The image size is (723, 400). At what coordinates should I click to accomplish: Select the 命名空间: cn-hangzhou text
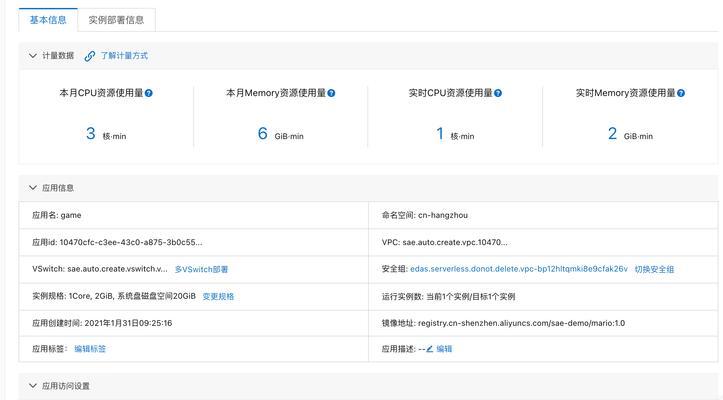pyautogui.click(x=425, y=215)
